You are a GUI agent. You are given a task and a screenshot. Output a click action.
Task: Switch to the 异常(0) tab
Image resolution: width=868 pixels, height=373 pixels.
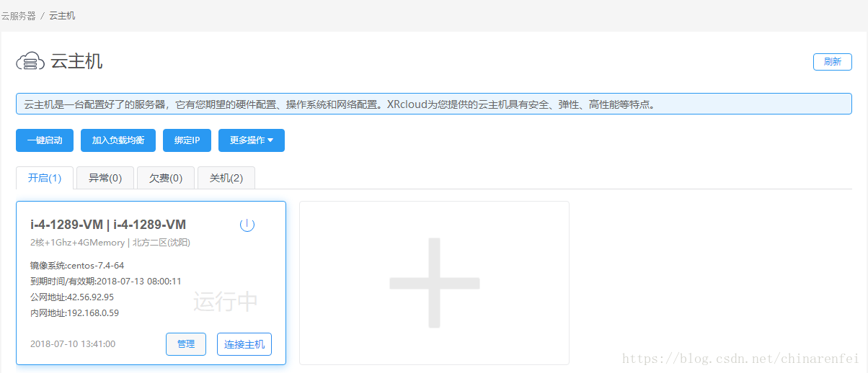click(105, 178)
